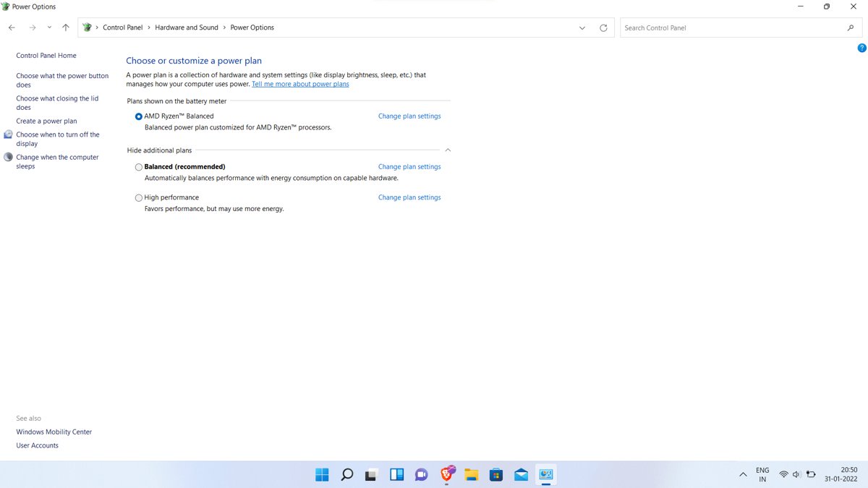Click Tell me more about power plans
This screenshot has width=868, height=488.
pos(300,84)
